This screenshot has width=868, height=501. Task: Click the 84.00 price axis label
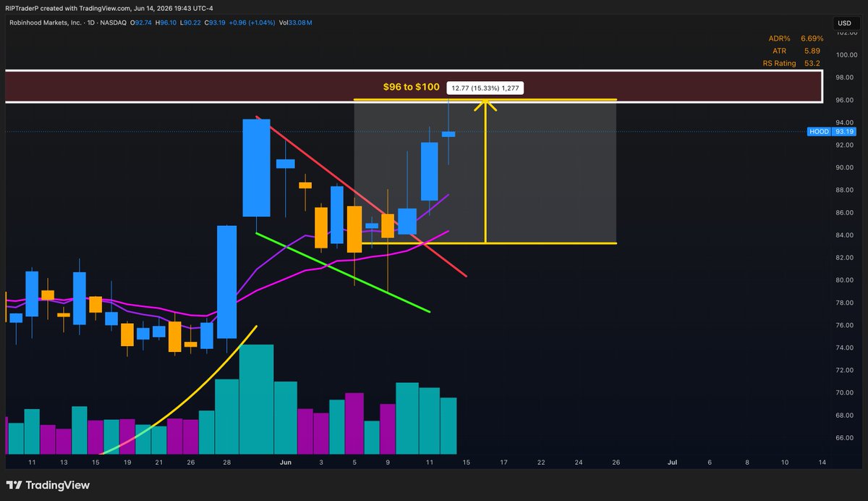846,235
